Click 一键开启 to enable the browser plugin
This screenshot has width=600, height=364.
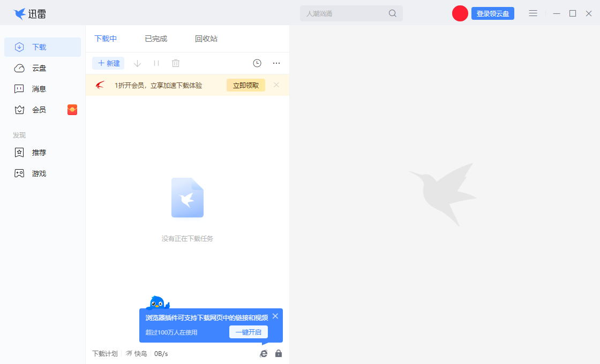tap(248, 331)
